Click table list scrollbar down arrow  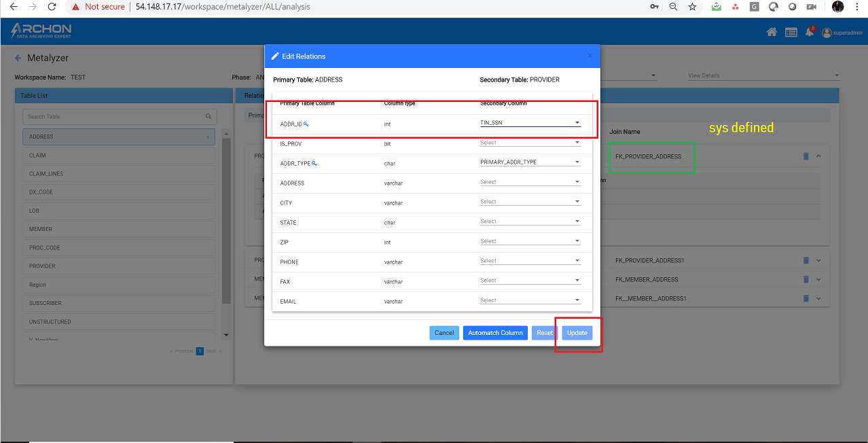227,335
